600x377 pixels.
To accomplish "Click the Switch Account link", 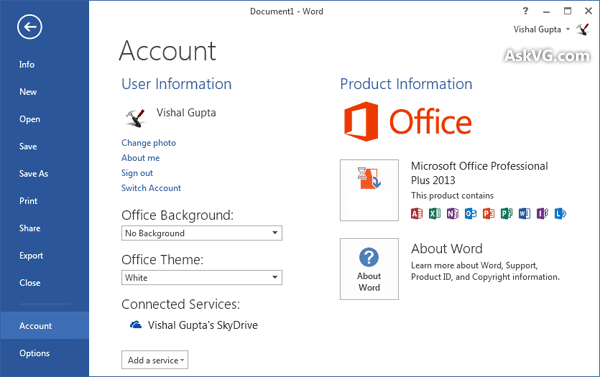I will [x=151, y=188].
